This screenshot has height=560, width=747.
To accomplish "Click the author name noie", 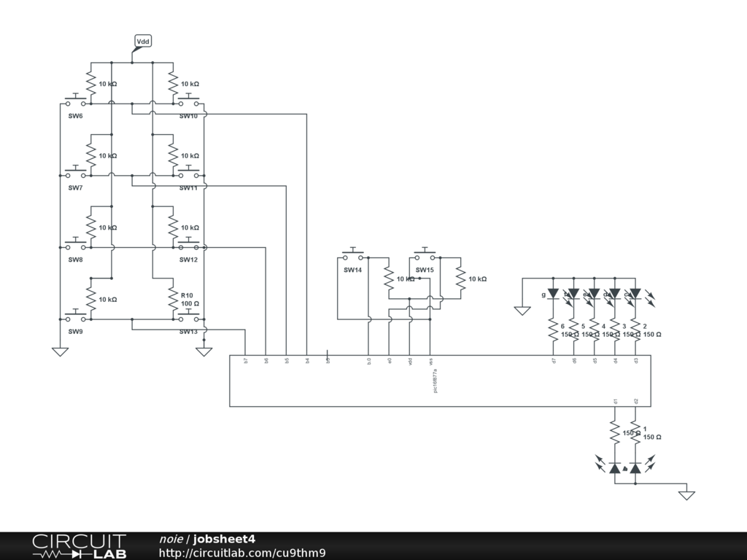I will (171, 539).
